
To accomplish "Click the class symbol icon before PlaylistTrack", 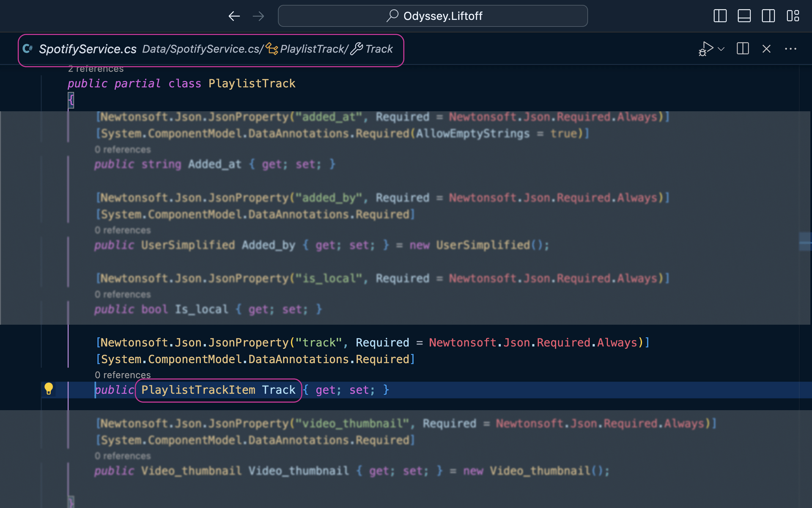I will pyautogui.click(x=271, y=49).
